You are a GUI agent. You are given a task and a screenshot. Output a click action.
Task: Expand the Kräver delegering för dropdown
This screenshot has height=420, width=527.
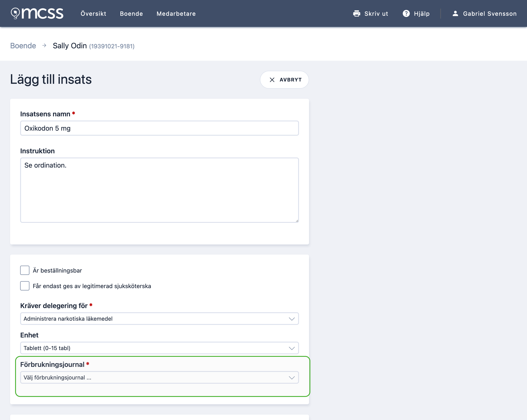(159, 319)
